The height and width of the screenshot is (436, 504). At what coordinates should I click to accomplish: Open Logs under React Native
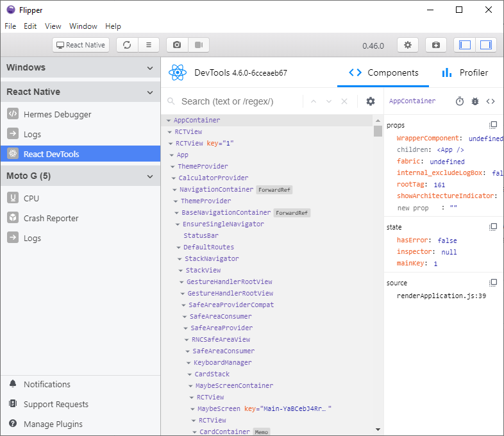pos(80,134)
